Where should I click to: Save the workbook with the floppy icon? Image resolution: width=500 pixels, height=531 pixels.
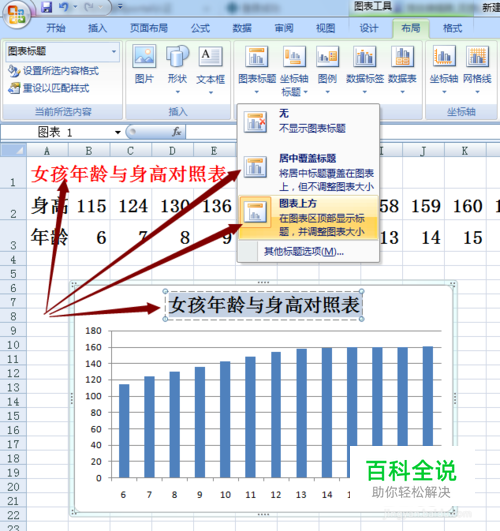coord(46,7)
